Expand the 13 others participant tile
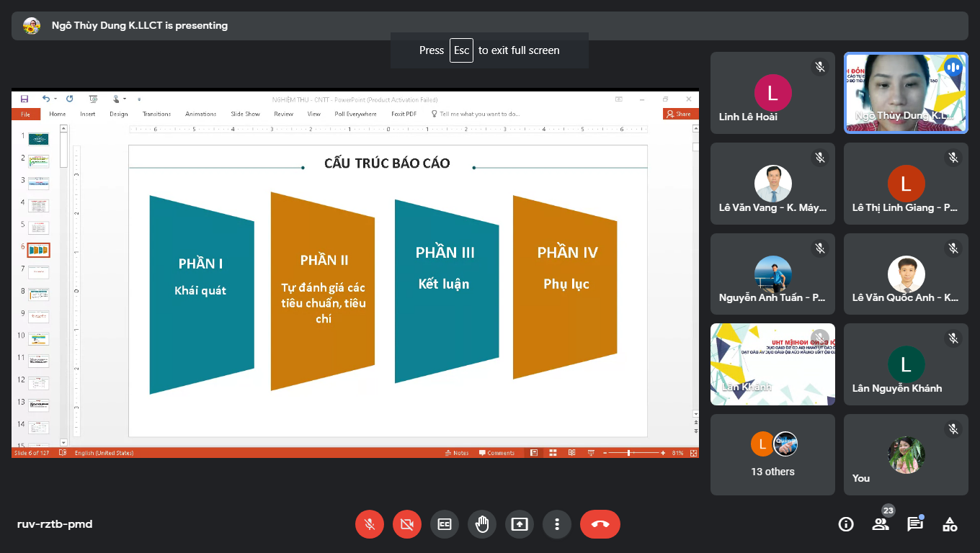Viewport: 980px width, 553px height. 772,454
